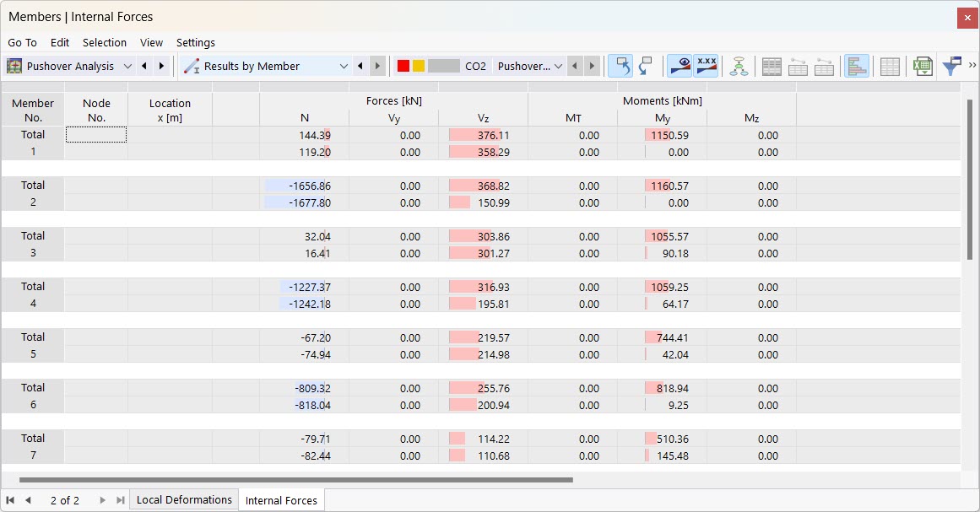Click the red color swatch near CO2

pos(403,65)
